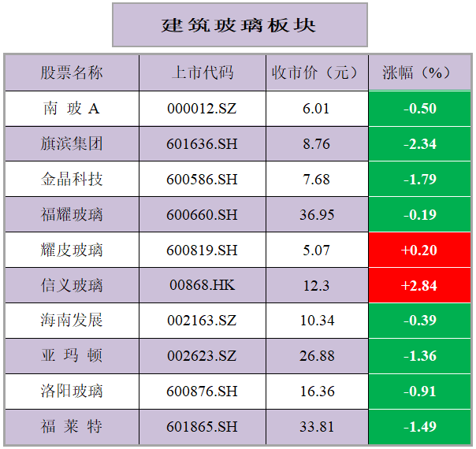
Task: Click closing price 7.68
Action: 316,180
